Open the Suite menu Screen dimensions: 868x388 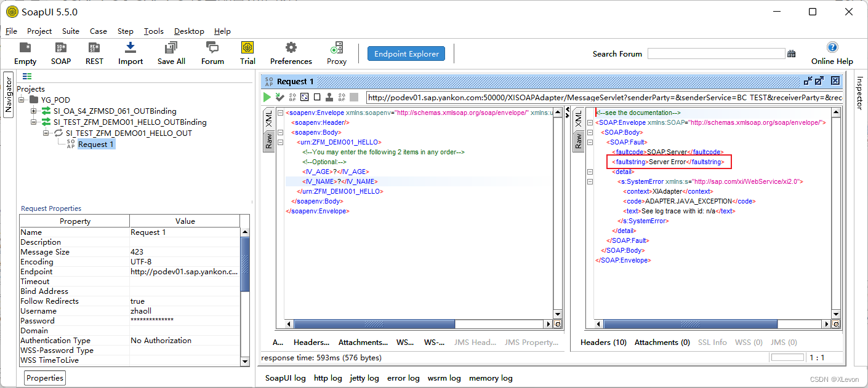click(x=71, y=31)
